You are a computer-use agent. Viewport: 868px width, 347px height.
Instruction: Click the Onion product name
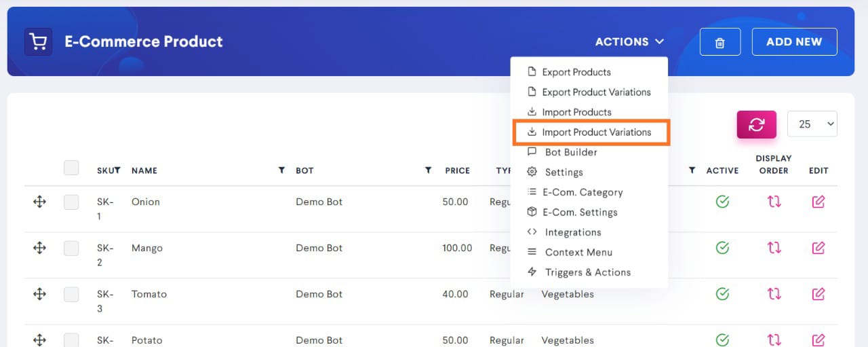(146, 202)
